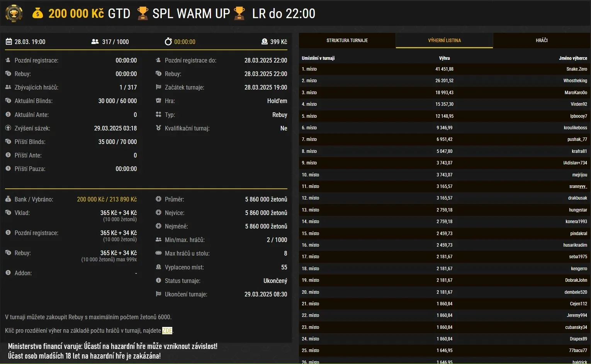Click the table icon next to Max hráčů u stolu
The width and height of the screenshot is (591, 364).
[x=158, y=253]
